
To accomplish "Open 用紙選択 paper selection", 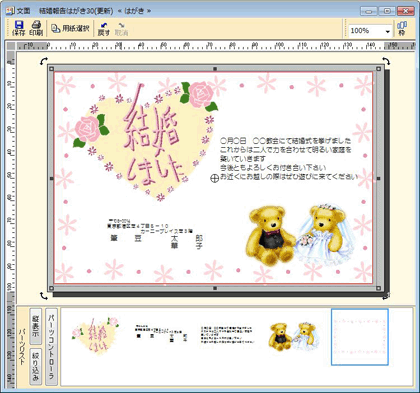I will click(x=70, y=28).
